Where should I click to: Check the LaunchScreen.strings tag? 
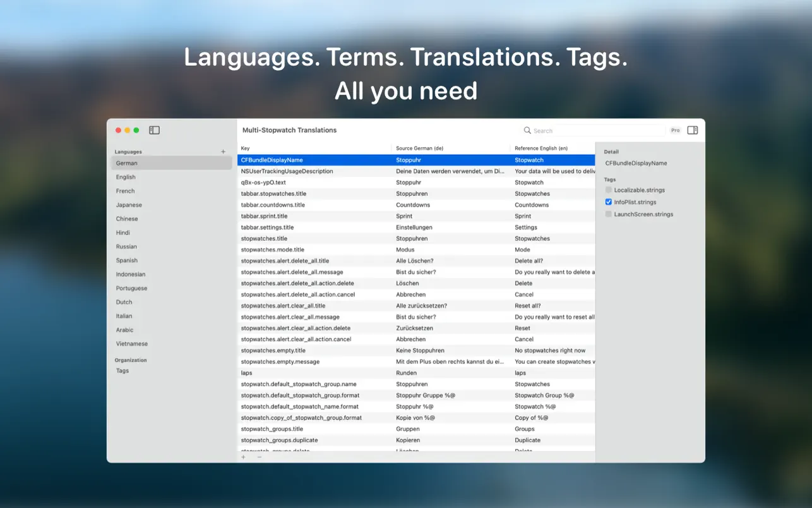608,214
